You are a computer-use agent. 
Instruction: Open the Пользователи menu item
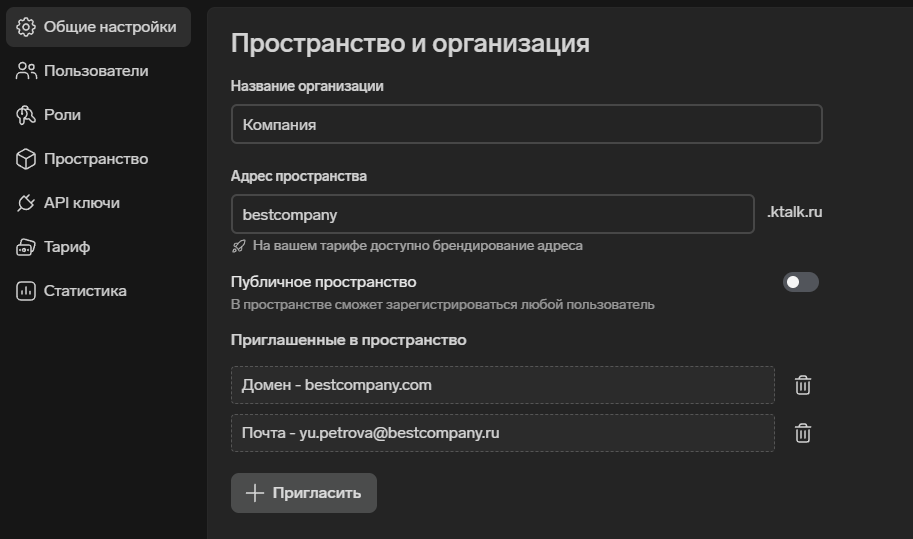pyautogui.click(x=96, y=71)
